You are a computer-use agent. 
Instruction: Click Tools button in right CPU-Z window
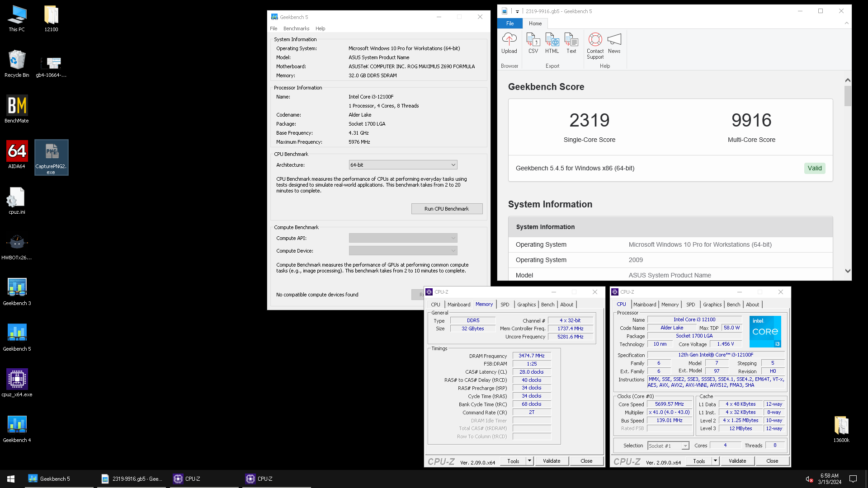pos(699,461)
